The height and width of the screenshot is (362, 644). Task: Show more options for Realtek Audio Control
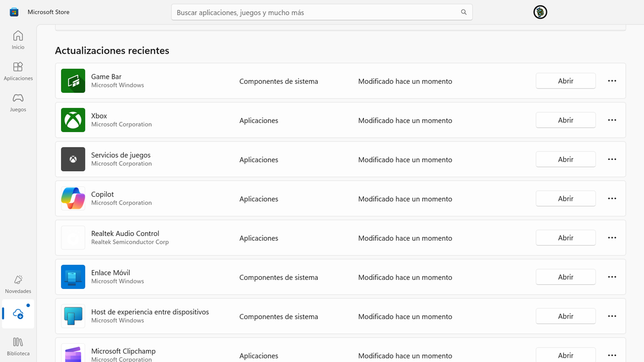pyautogui.click(x=612, y=238)
